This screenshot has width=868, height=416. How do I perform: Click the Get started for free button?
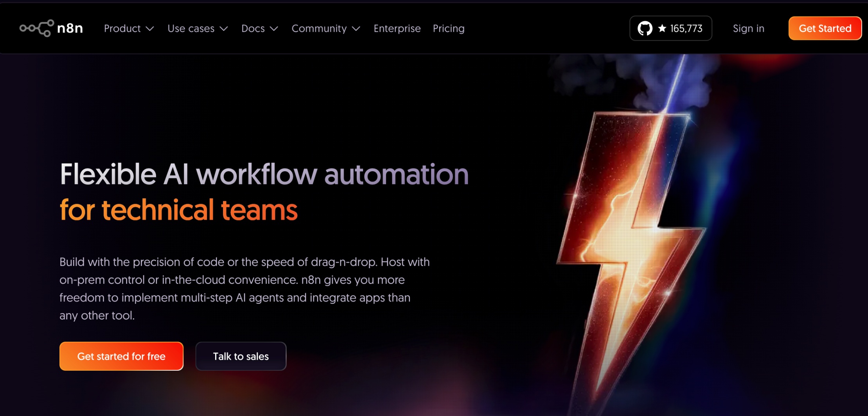point(121,356)
